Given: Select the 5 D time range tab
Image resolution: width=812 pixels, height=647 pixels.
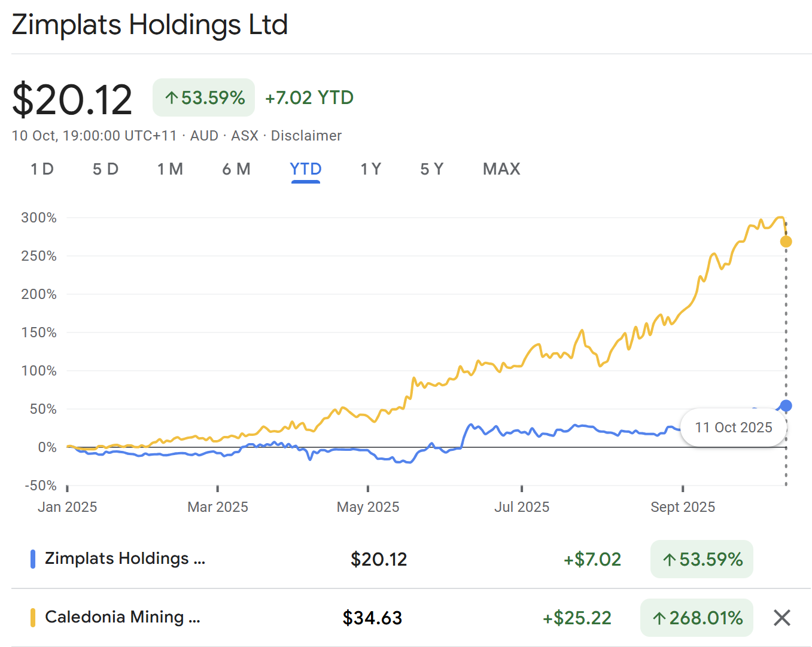Looking at the screenshot, I should [105, 169].
